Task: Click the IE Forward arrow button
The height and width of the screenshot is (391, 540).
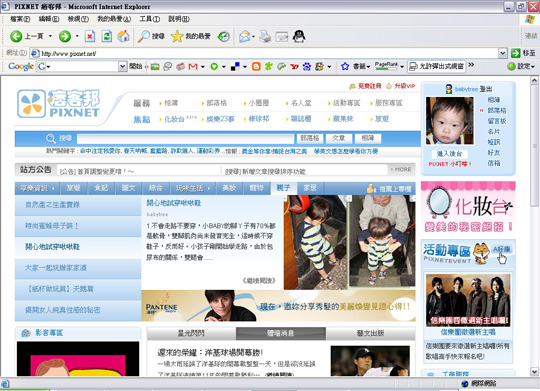Action: [65, 36]
